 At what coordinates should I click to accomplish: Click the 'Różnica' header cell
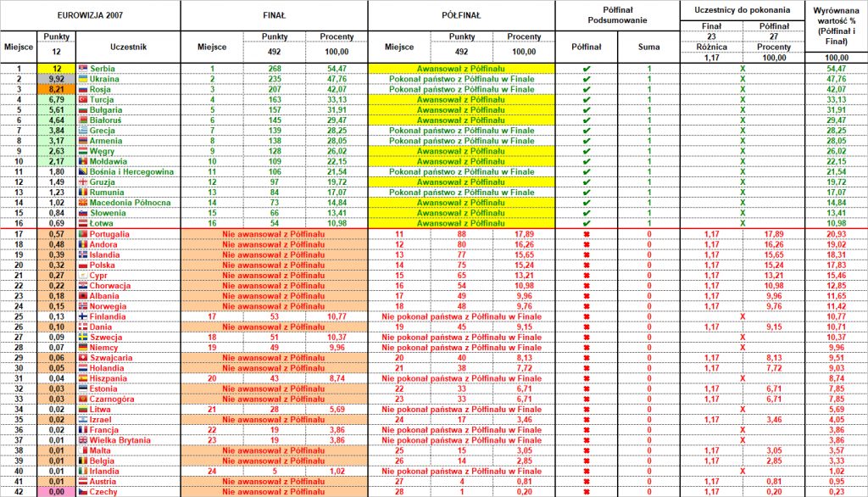coord(711,47)
